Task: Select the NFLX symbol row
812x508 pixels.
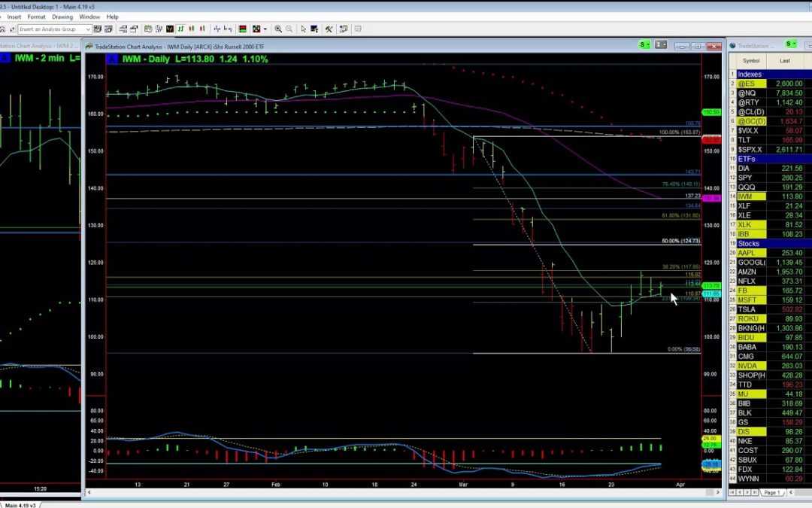Action: coord(751,281)
